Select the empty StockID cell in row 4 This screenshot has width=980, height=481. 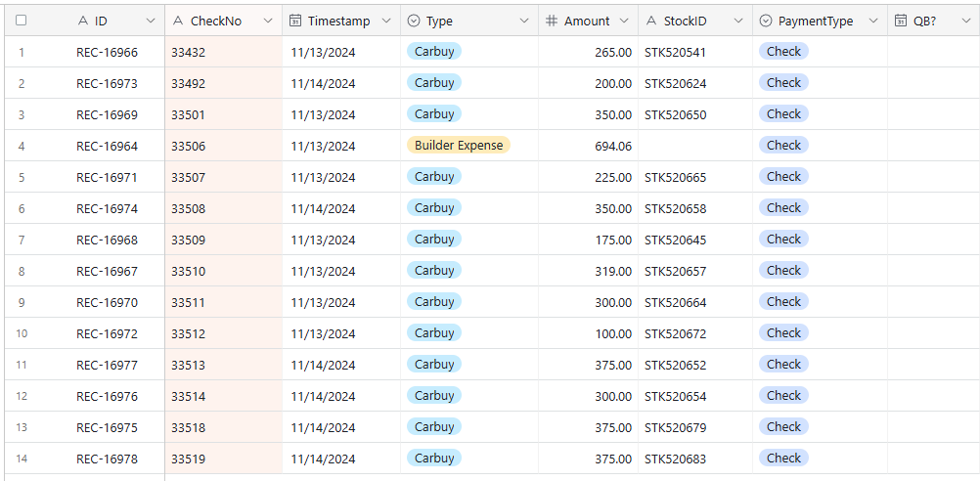[695, 146]
